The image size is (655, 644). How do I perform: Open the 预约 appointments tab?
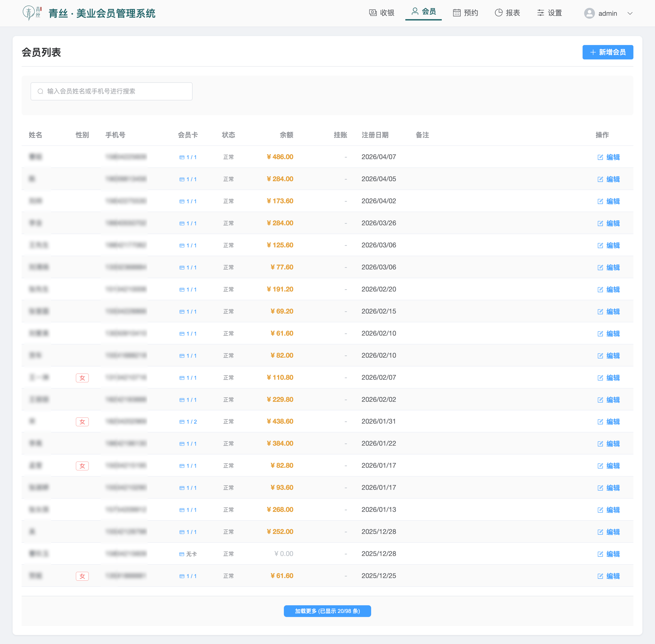click(x=465, y=13)
